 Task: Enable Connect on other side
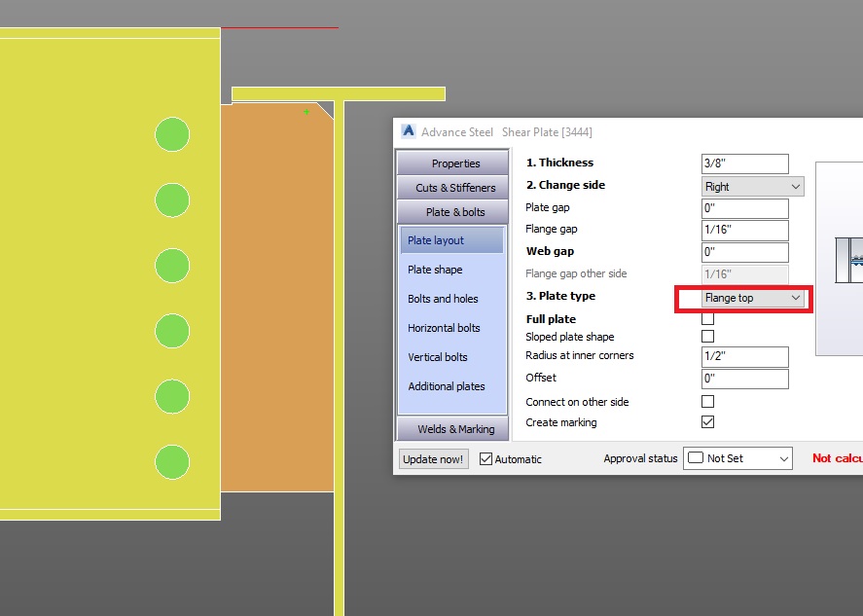(707, 401)
